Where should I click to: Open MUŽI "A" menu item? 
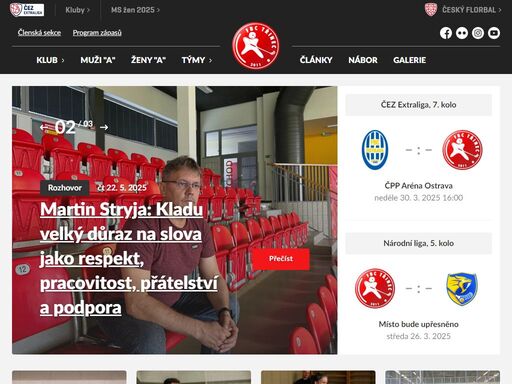(x=98, y=60)
